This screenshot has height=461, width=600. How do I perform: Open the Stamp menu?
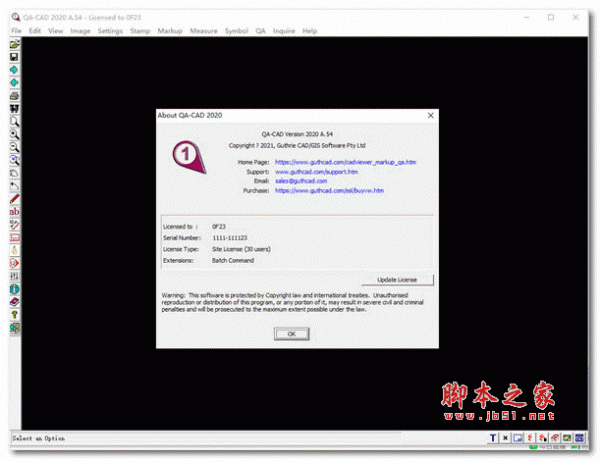[x=140, y=31]
